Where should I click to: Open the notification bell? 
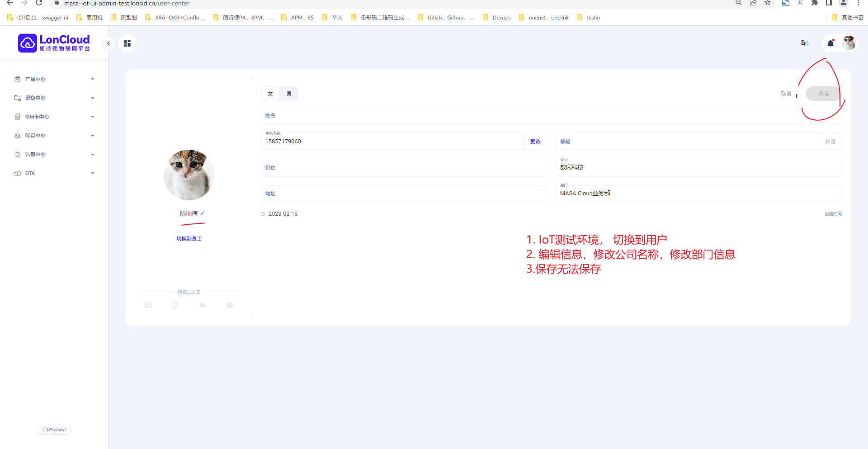point(830,43)
